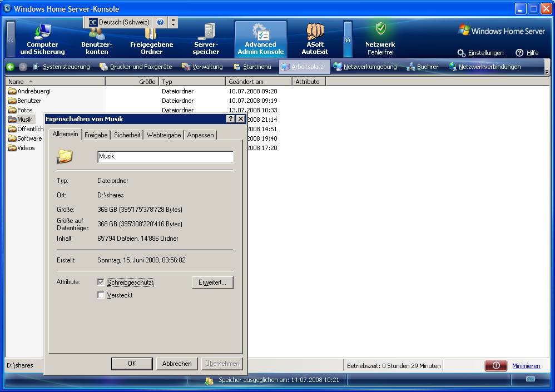Image resolution: width=555 pixels, height=392 pixels.
Task: Expand the toolbar overflow arrow
Action: tap(547, 72)
